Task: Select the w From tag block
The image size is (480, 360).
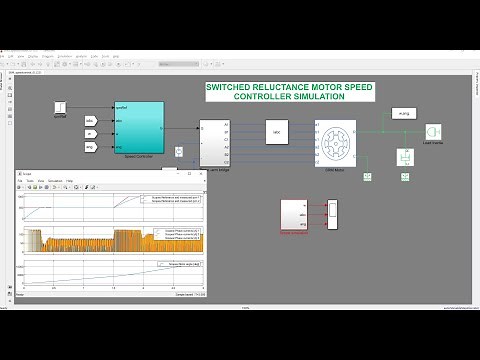Action: [x=91, y=134]
